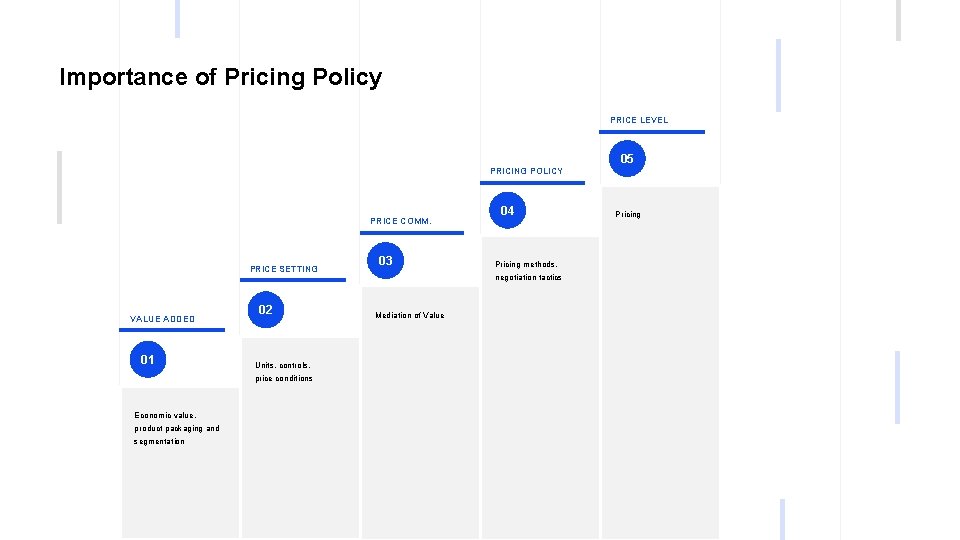Click the 'Units, contracts, price conditions' text
Screen dimensions: 960x540
pyautogui.click(x=284, y=372)
